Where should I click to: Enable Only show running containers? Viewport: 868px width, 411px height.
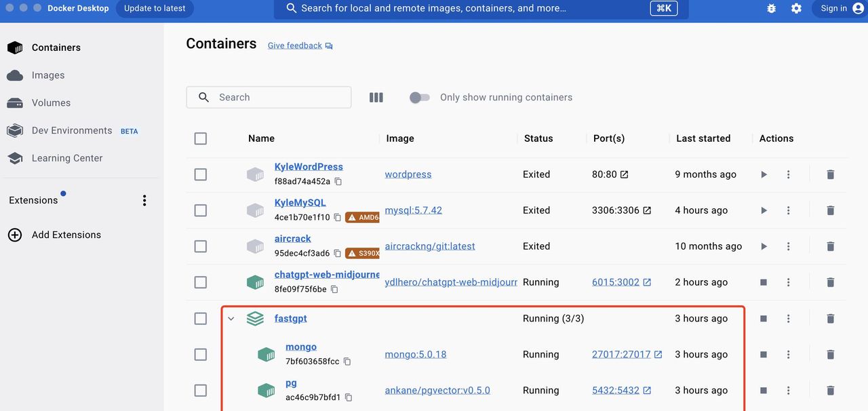coord(419,97)
